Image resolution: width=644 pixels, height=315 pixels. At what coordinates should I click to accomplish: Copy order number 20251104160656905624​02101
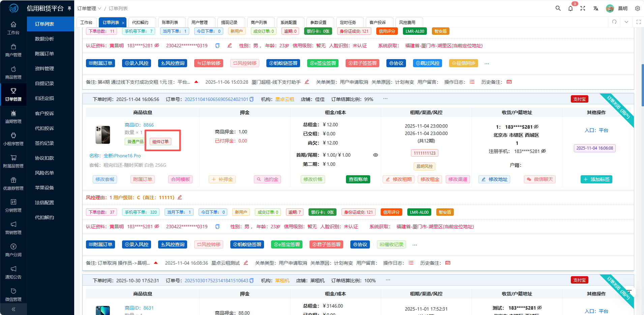point(252,99)
